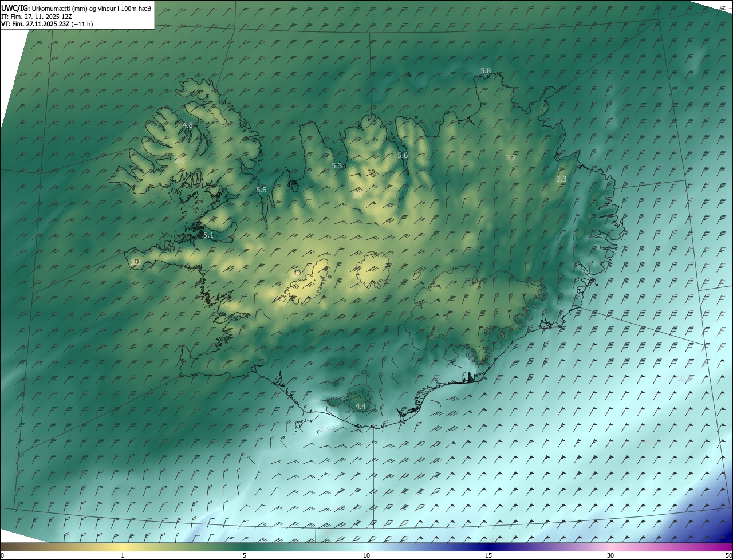
Task: Click the 3.2 precipitation value
Action: pos(511,158)
